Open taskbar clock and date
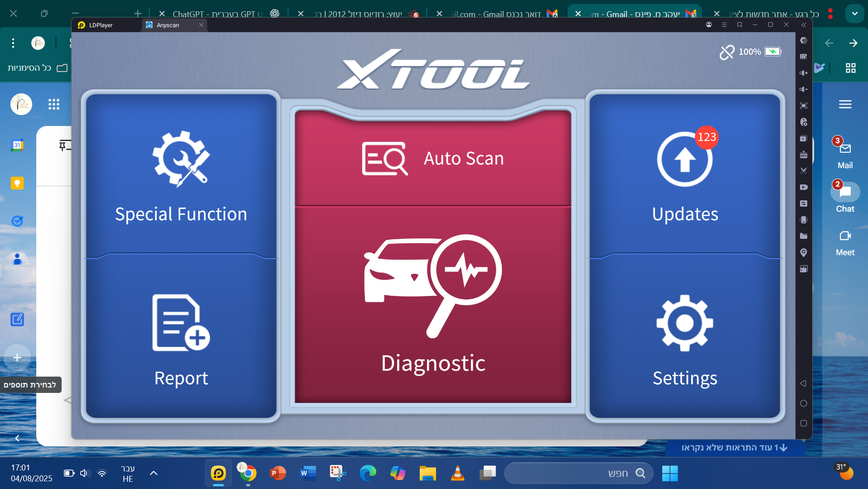 coord(31,473)
